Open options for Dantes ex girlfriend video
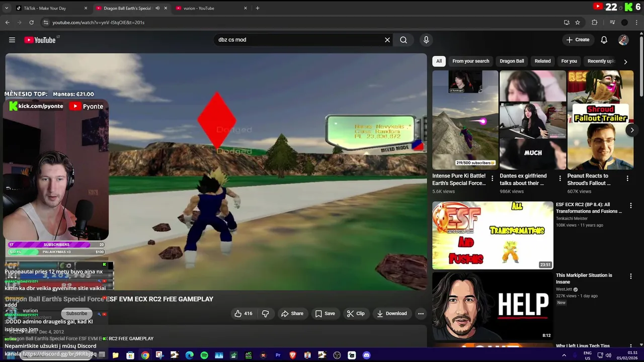This screenshot has width=644, height=362. coord(560,178)
